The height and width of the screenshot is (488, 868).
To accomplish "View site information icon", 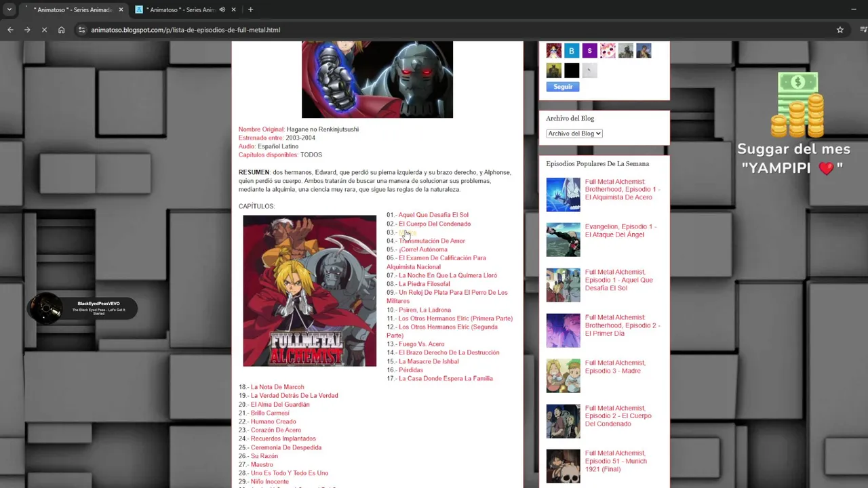I will (x=81, y=30).
